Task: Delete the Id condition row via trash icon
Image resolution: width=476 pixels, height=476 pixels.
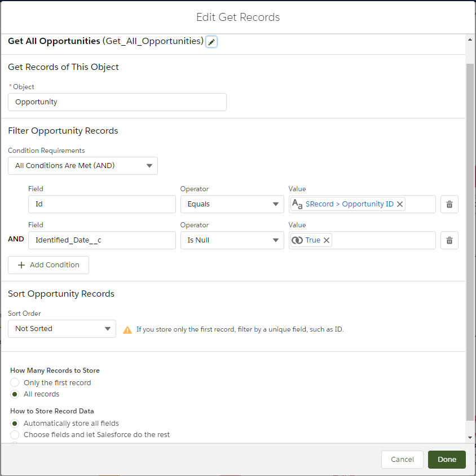Action: tap(449, 204)
